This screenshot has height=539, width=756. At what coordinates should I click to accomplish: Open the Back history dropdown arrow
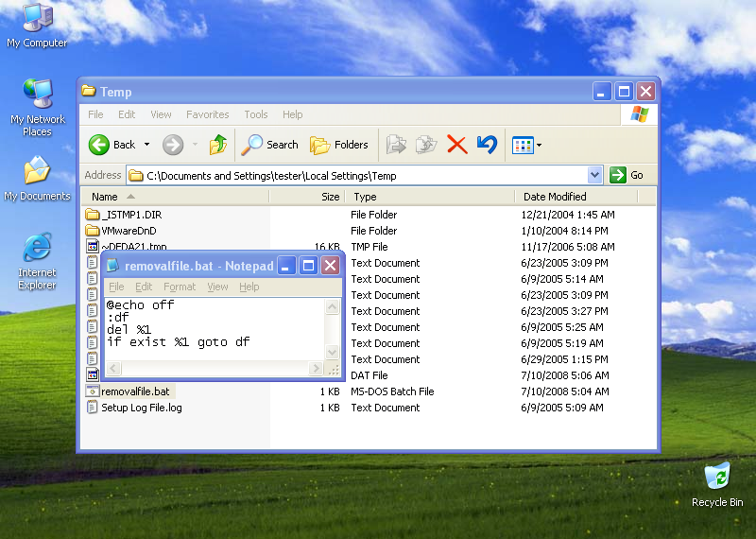pos(146,145)
